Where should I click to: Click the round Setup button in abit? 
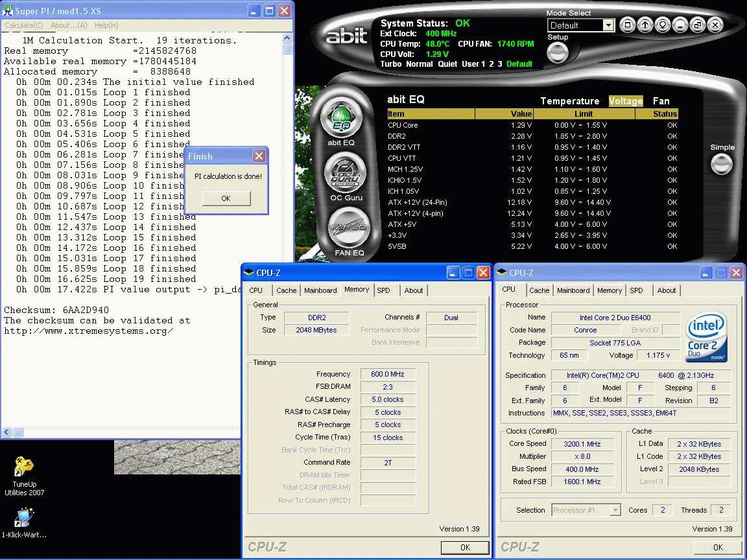pyautogui.click(x=558, y=53)
